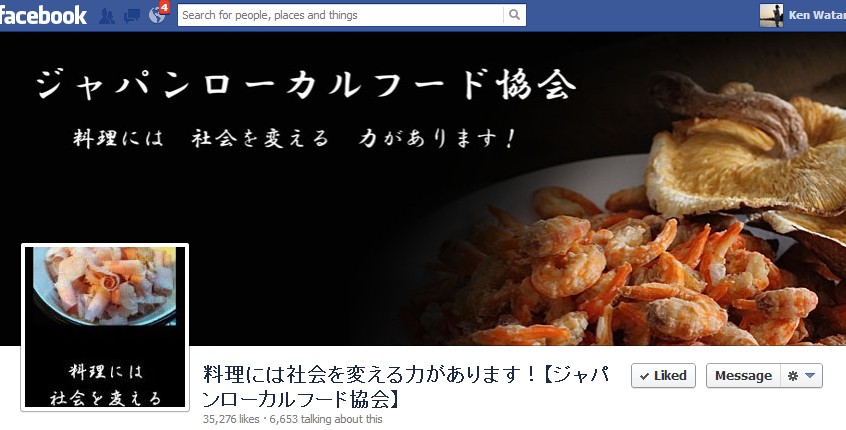Screen dimensions: 846x430
Task: Open Ken Watanabe's profile name link
Action: click(817, 15)
